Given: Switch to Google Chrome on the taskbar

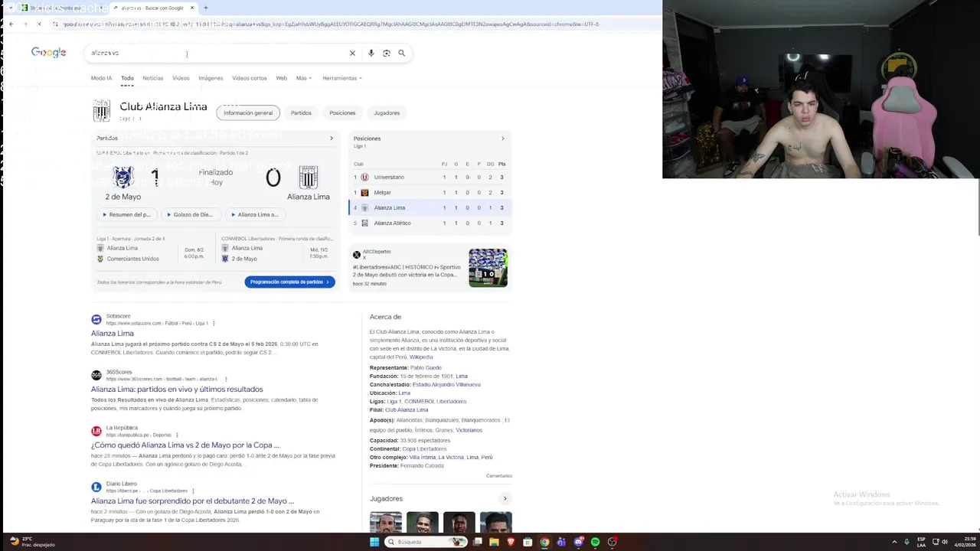Looking at the screenshot, I should click(544, 542).
